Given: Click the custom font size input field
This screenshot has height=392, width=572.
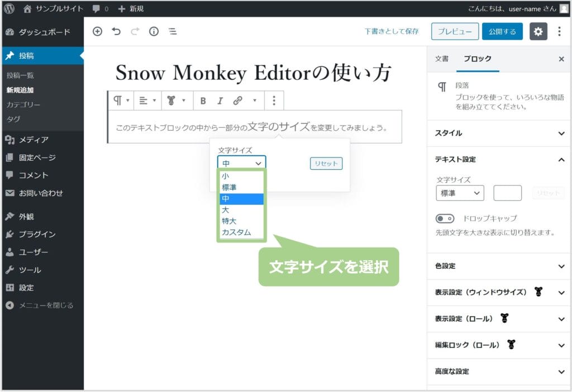Looking at the screenshot, I should click(x=507, y=193).
